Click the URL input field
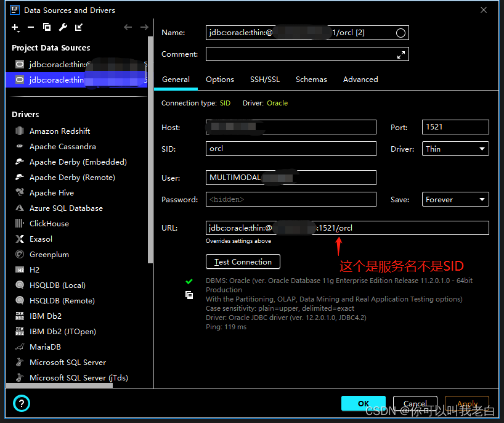This screenshot has height=423, width=504. (x=347, y=228)
